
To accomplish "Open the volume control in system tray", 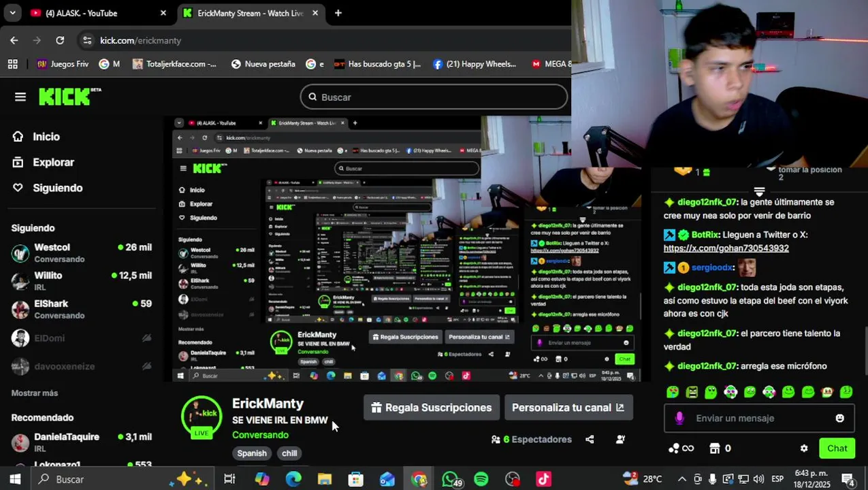I will (758, 479).
